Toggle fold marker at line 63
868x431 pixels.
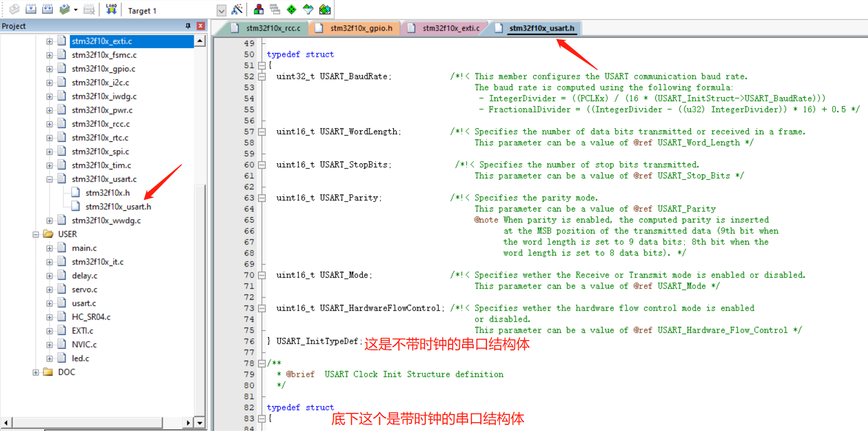coord(262,198)
